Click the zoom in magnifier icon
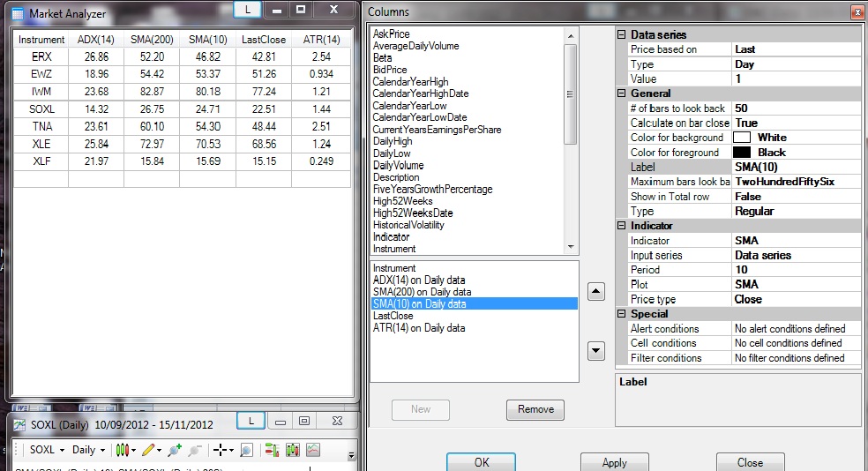This screenshot has width=868, height=471. coord(175,450)
